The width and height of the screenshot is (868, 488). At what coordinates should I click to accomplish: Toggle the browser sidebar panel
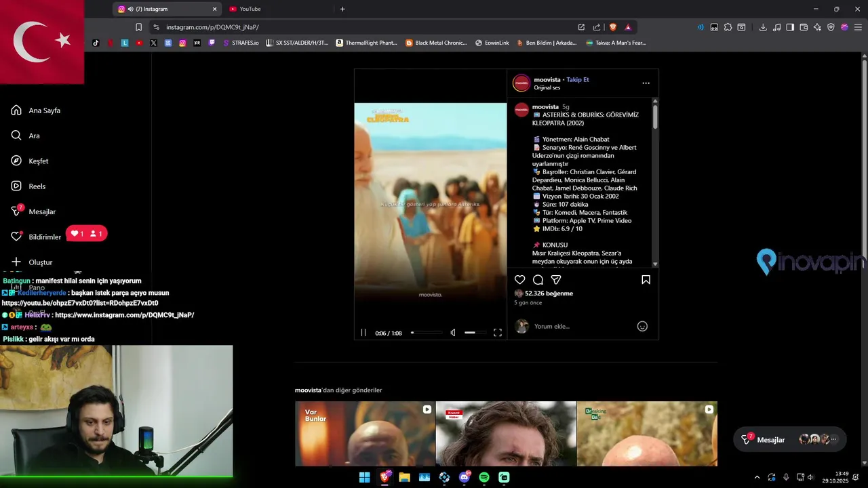click(x=790, y=27)
